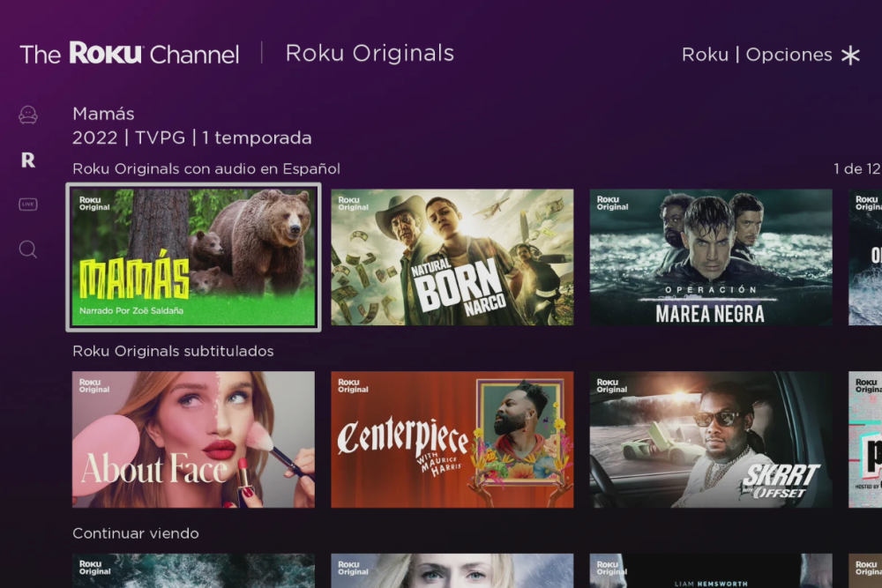
Task: Click the Roku | Opciones label
Action: (757, 55)
